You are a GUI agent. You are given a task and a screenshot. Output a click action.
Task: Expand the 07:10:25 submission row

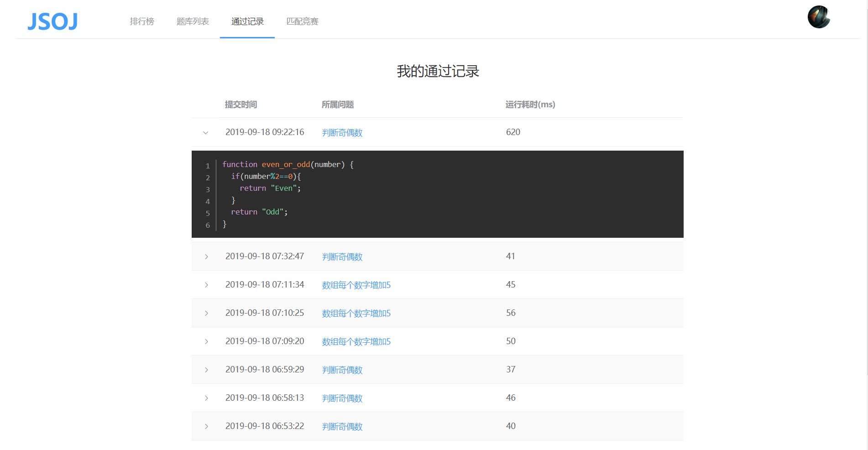click(x=206, y=313)
